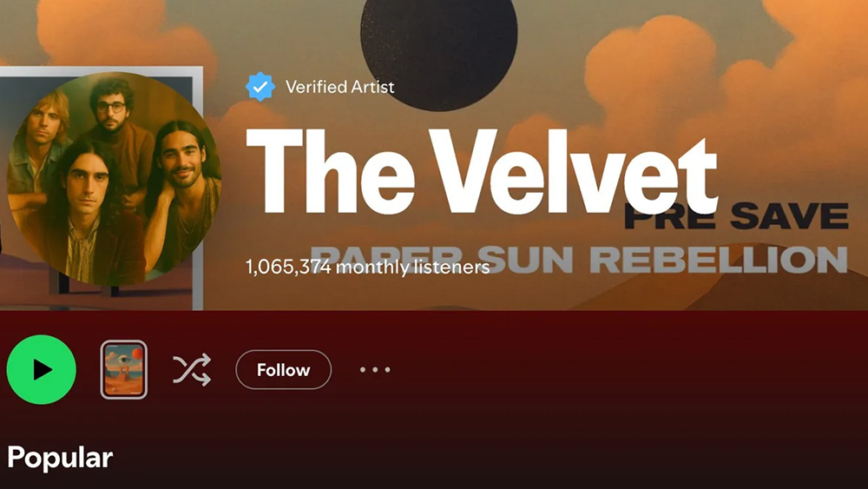This screenshot has width=868, height=489.
Task: Select The Velvet artist name heading
Action: point(482,172)
